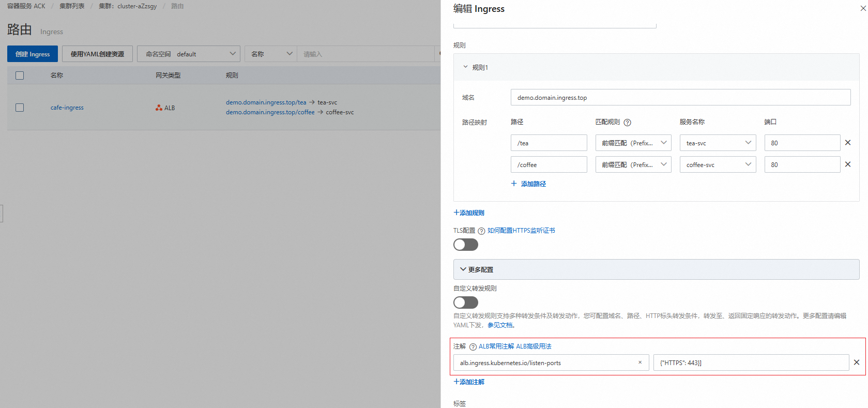The height and width of the screenshot is (408, 868).
Task: Check the cafe-ingress row checkbox
Action: coord(20,108)
